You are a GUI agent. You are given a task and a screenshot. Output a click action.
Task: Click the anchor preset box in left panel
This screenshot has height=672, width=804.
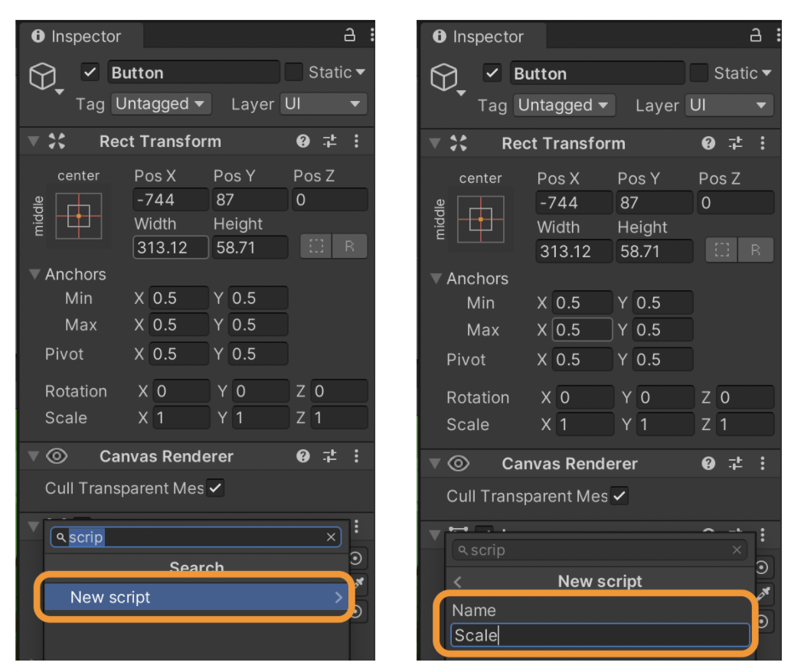pyautogui.click(x=78, y=216)
